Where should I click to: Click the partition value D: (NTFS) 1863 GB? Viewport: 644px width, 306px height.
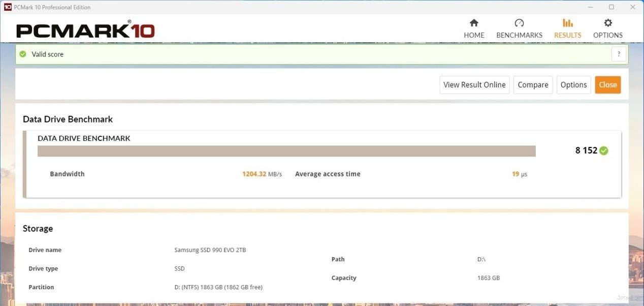click(218, 287)
